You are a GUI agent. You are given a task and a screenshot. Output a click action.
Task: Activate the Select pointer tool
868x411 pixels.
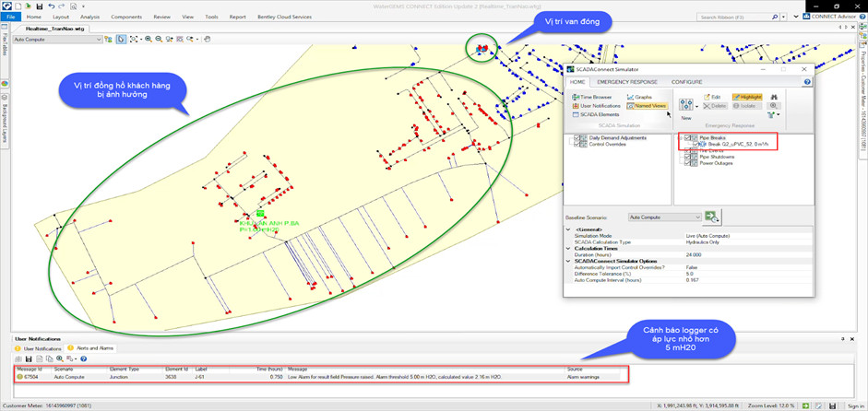click(x=121, y=40)
